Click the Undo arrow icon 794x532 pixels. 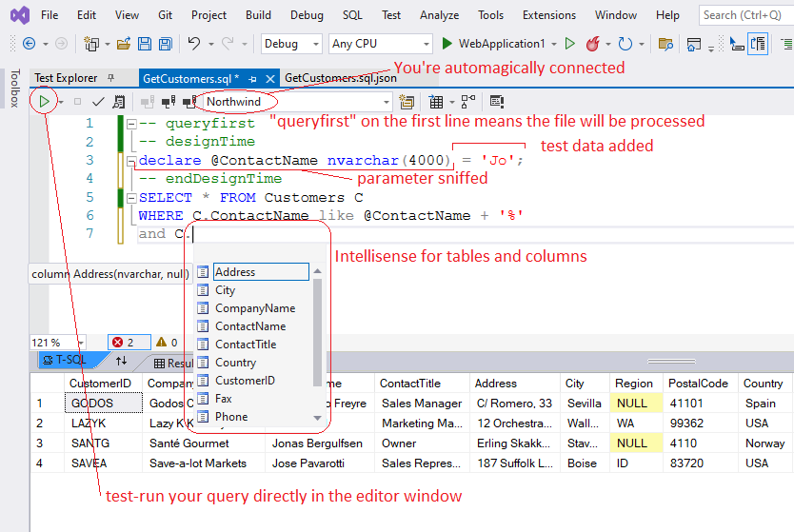[x=194, y=44]
